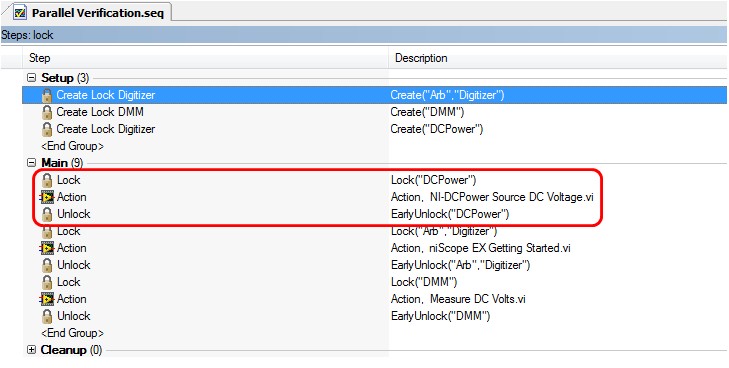The height and width of the screenshot is (368, 729).
Task: Click the niScope EX Getting Started.vi description
Action: coord(481,249)
